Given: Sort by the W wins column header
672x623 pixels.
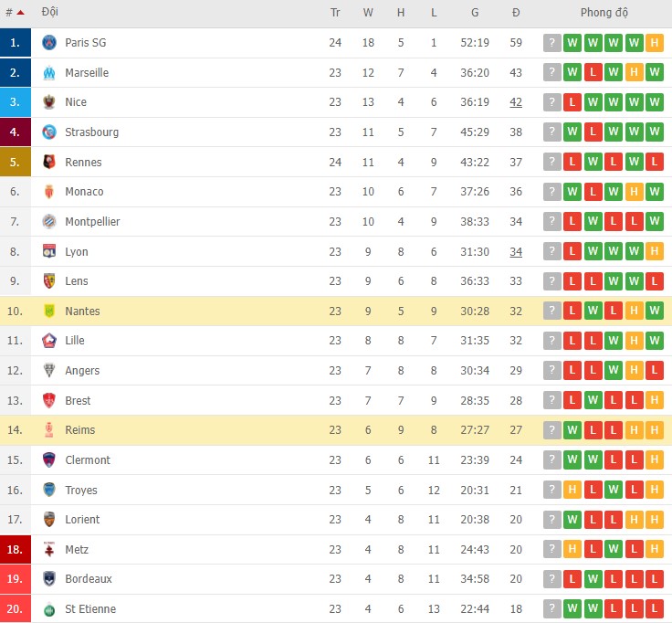Looking at the screenshot, I should pos(368,13).
